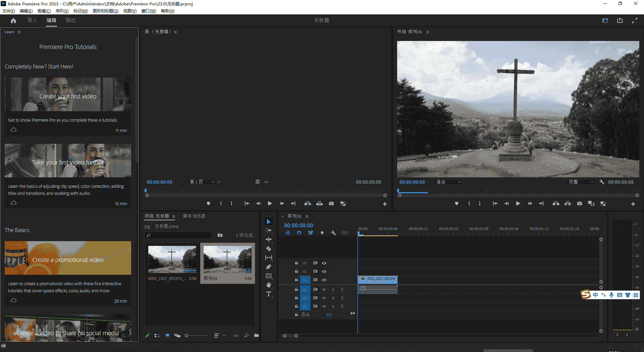Select the 序列 01 thumbnail in project panel
The width and height of the screenshot is (644, 352).
coord(227,259)
